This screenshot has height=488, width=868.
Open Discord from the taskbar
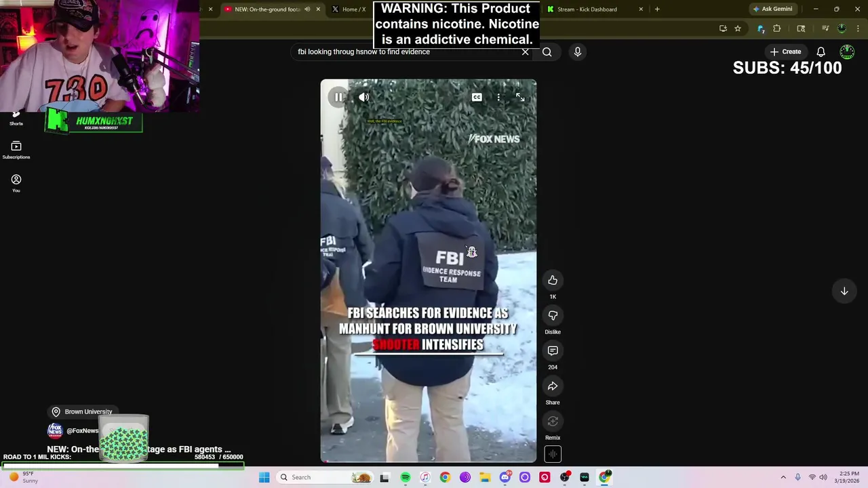[505, 477]
